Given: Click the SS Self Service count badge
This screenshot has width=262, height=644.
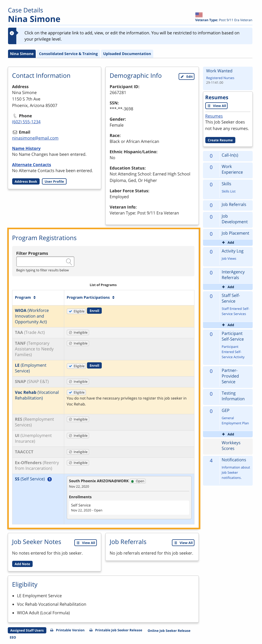Looking at the screenshot, I should 50,479.
